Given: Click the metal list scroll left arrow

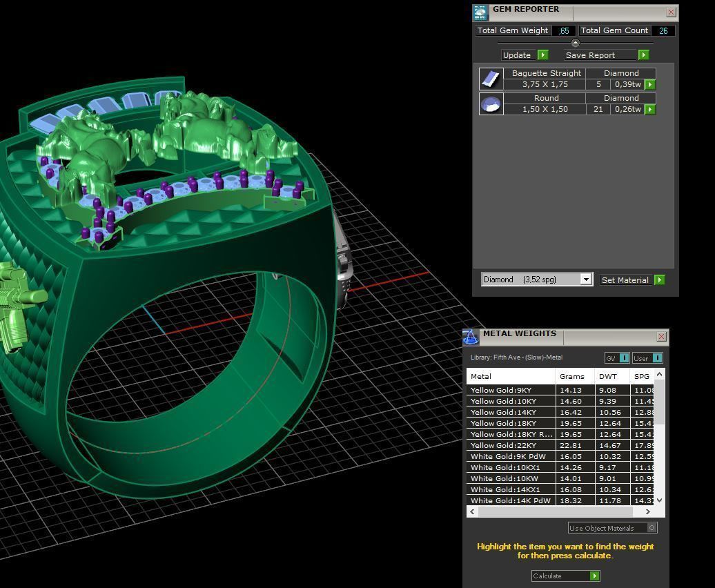Looking at the screenshot, I should click(x=472, y=512).
